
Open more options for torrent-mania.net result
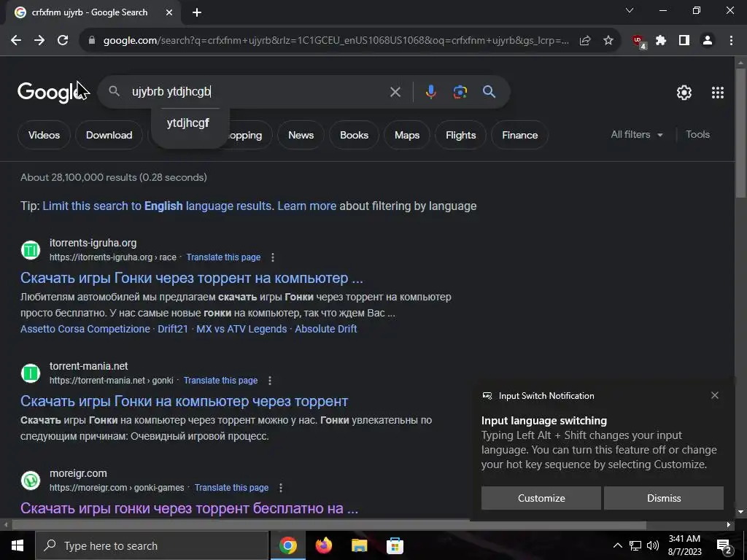click(270, 381)
